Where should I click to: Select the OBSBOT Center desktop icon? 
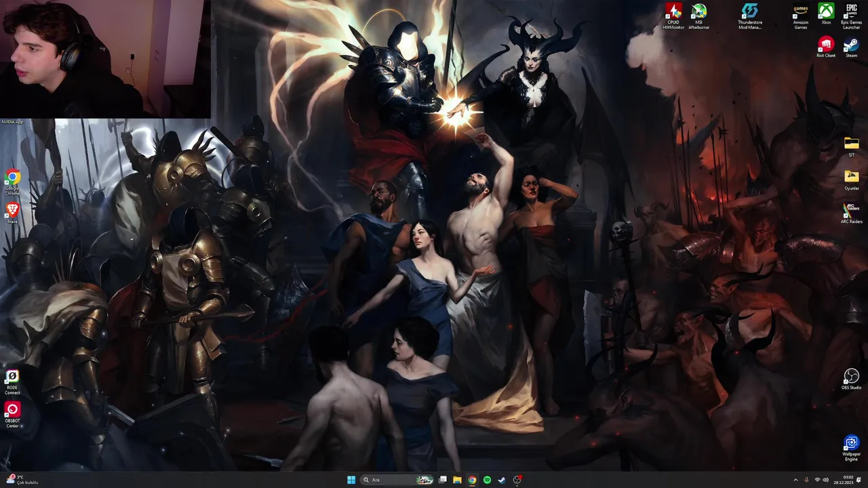pos(12,415)
